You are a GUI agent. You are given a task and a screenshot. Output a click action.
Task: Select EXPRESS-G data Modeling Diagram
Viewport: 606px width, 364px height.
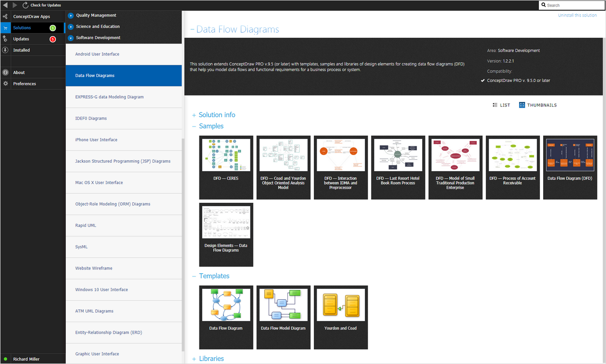[x=123, y=97]
